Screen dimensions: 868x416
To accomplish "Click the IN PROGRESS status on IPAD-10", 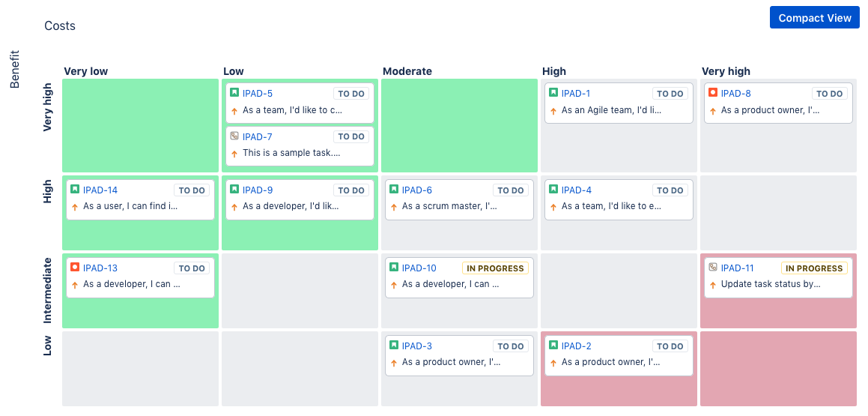I will tap(496, 268).
